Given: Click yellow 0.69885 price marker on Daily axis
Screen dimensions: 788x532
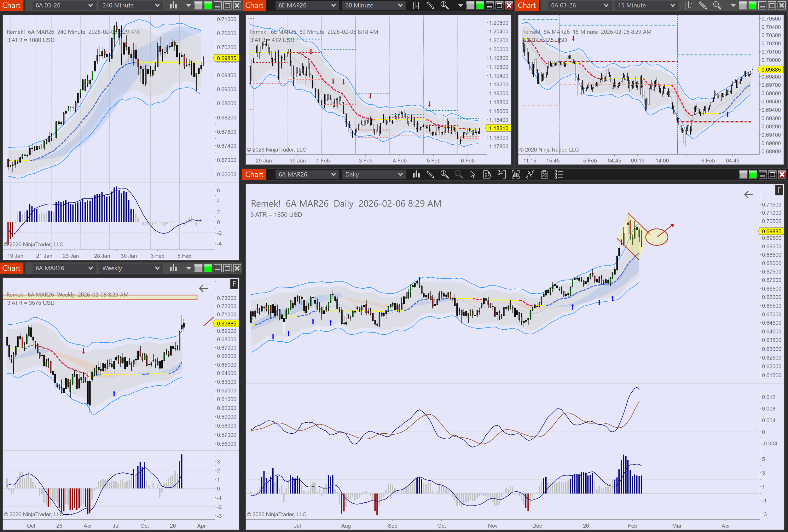Looking at the screenshot, I should 771,231.
